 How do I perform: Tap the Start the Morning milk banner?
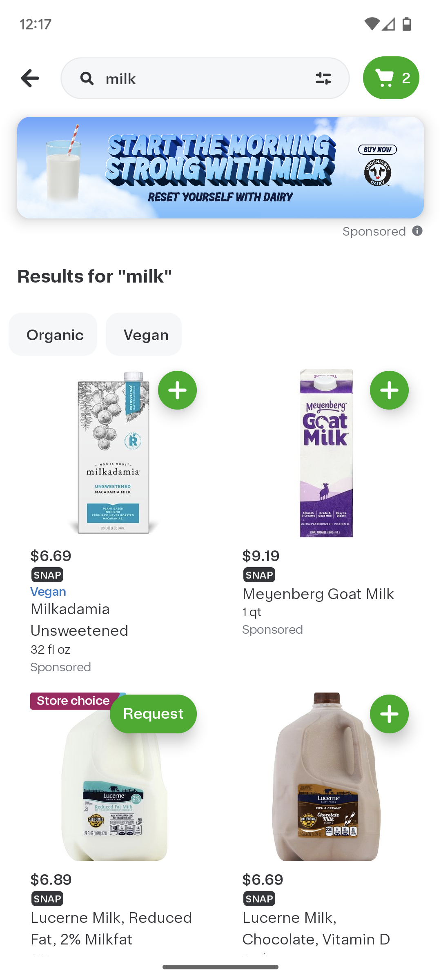pyautogui.click(x=220, y=168)
